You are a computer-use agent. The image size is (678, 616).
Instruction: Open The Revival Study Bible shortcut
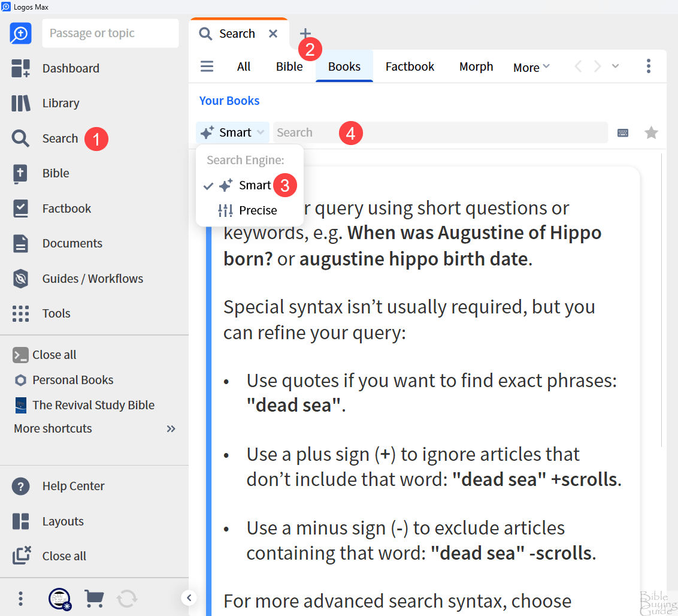[93, 405]
